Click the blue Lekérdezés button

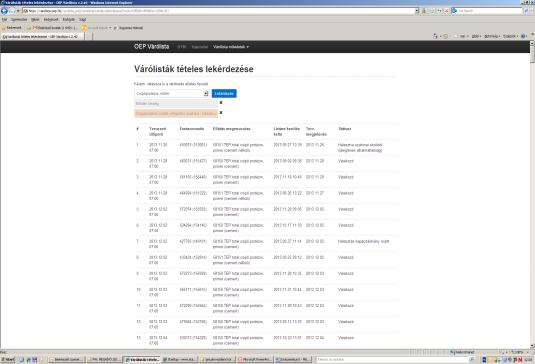coord(224,93)
